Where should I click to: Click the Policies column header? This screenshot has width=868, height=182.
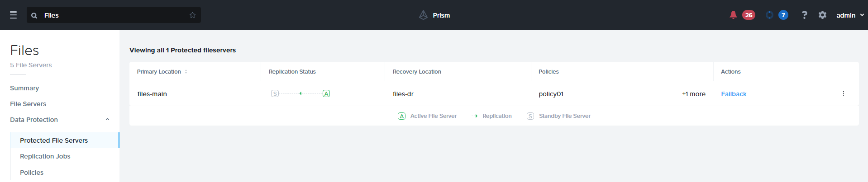pyautogui.click(x=548, y=71)
